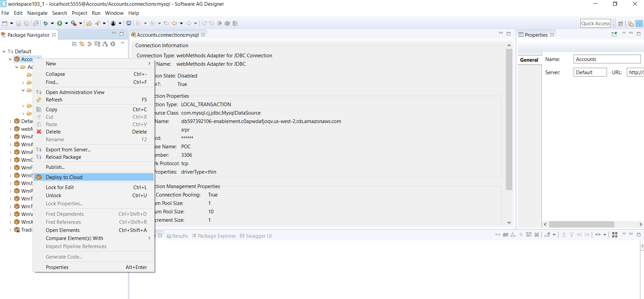Open the Run icon dropdown arrow

[66, 23]
